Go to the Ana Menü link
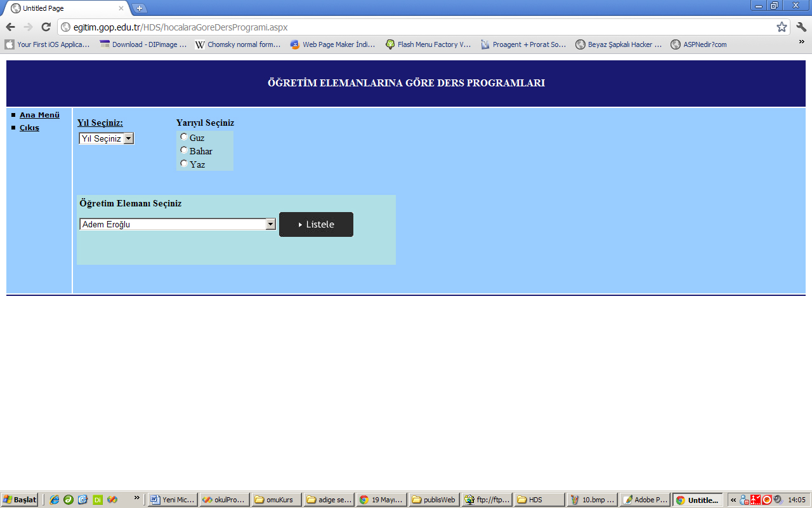This screenshot has width=812, height=508. (x=39, y=115)
